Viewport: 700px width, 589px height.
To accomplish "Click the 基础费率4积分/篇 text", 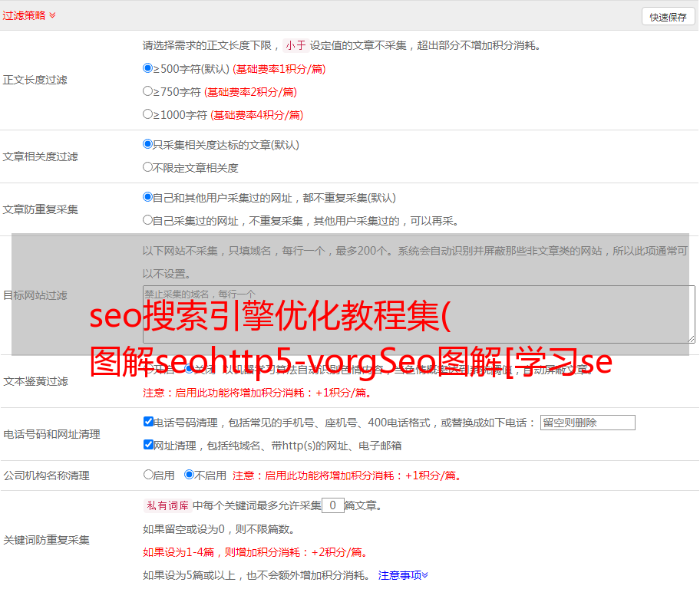I will click(x=256, y=115).
